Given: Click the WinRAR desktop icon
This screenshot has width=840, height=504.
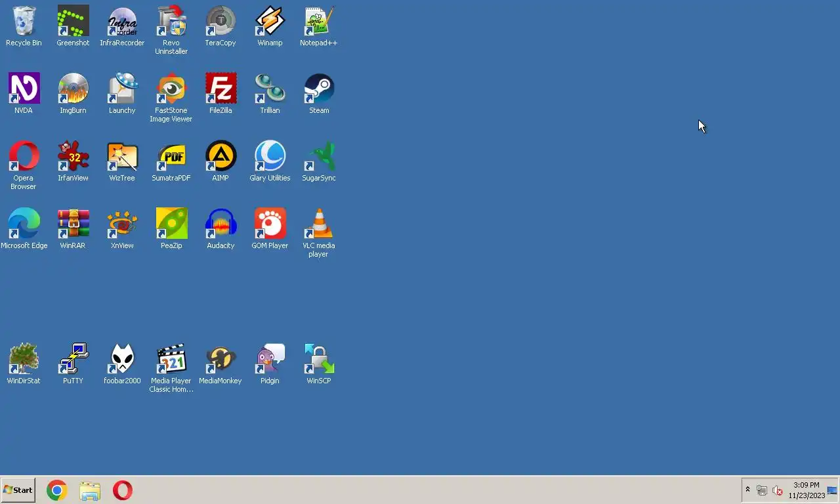Looking at the screenshot, I should (73, 229).
